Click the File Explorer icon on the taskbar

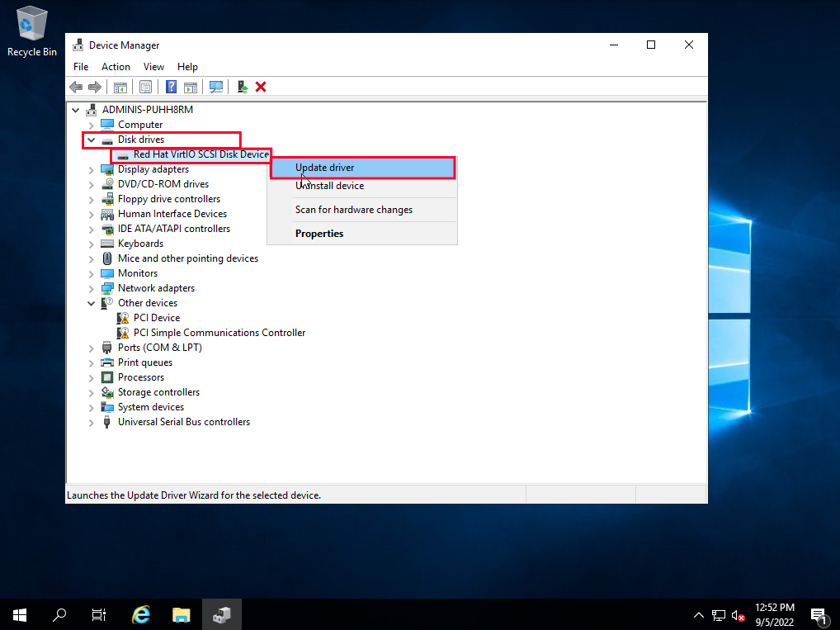pos(181,614)
